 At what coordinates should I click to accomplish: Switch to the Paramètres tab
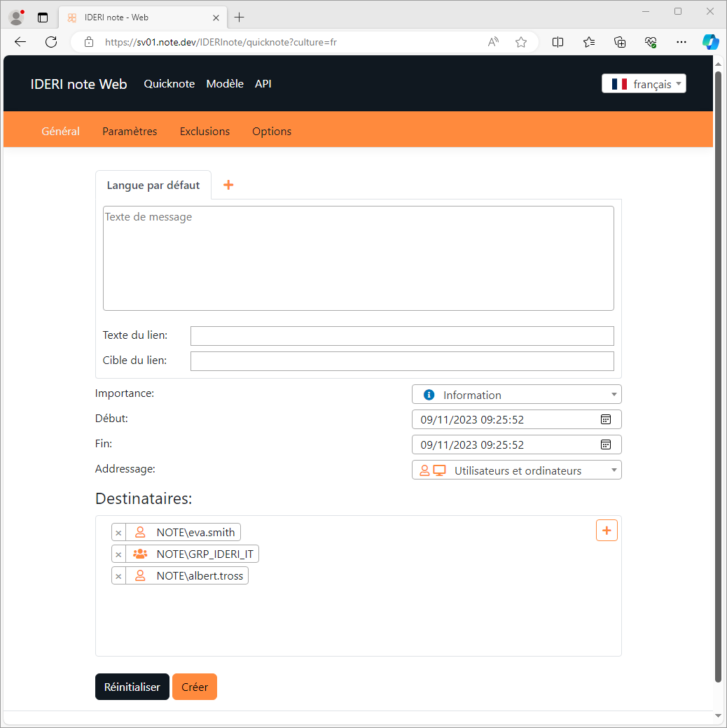coord(130,131)
